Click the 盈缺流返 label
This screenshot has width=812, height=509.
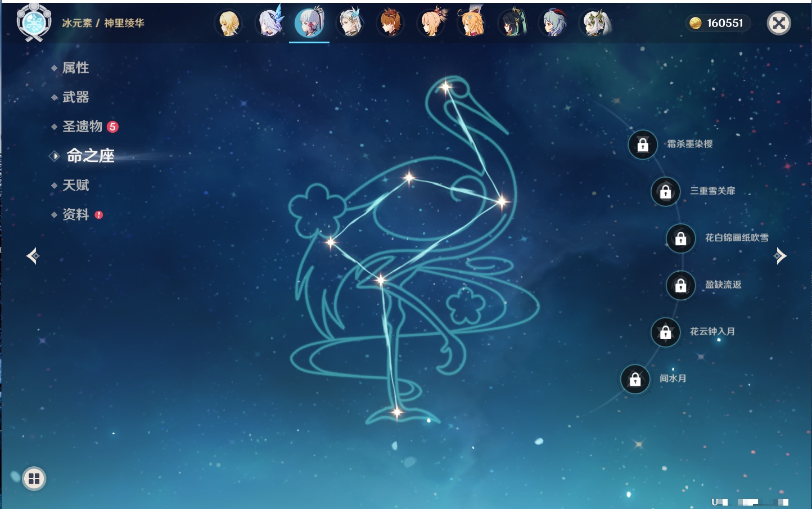[723, 285]
